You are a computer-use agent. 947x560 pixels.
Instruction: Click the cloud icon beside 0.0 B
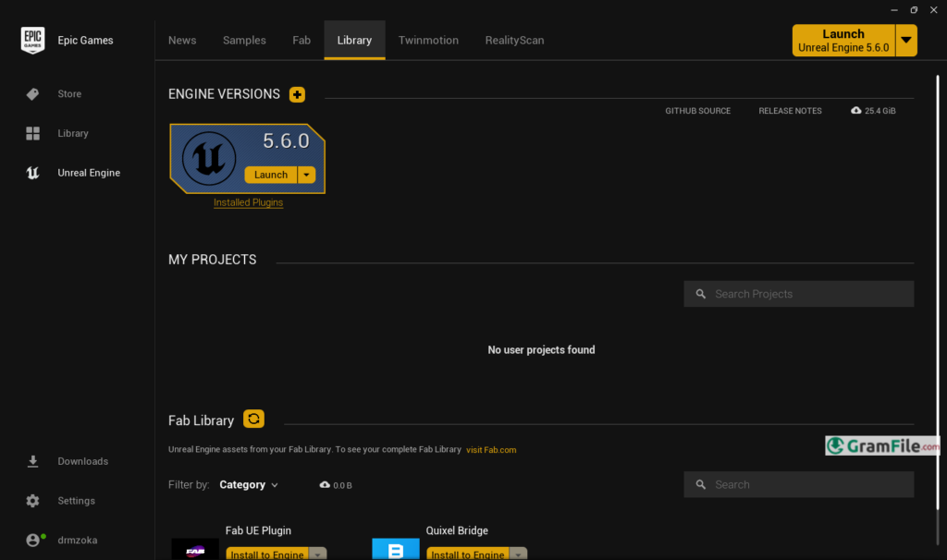pos(325,484)
